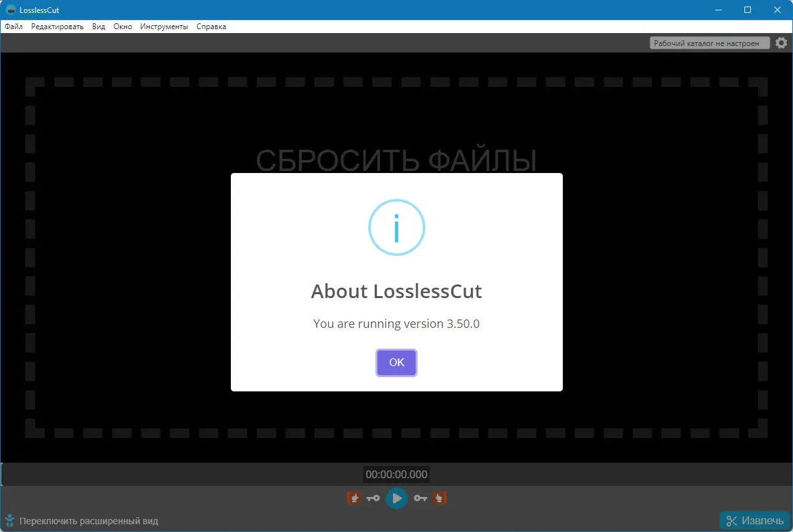Click the baby icon next to 'Переключить расширенный вид'
The image size is (793, 532).
10,520
